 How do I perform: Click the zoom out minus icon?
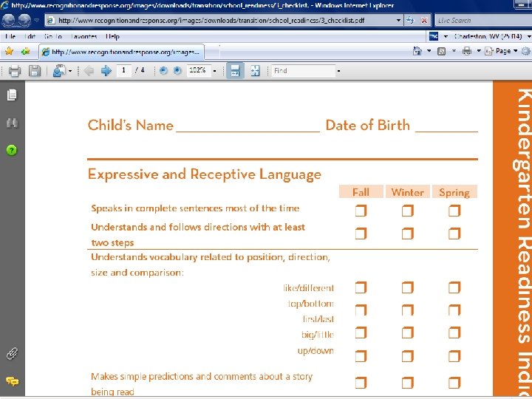[163, 71]
